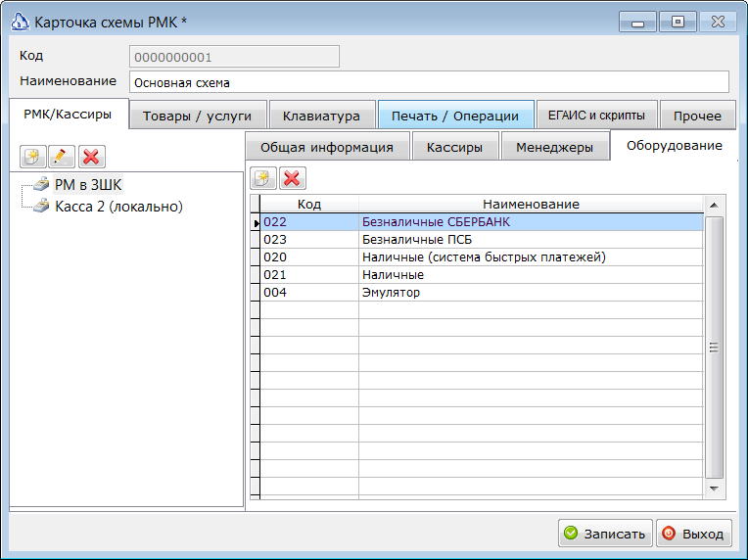
Task: Click the application icon in the title bar
Action: pos(20,22)
